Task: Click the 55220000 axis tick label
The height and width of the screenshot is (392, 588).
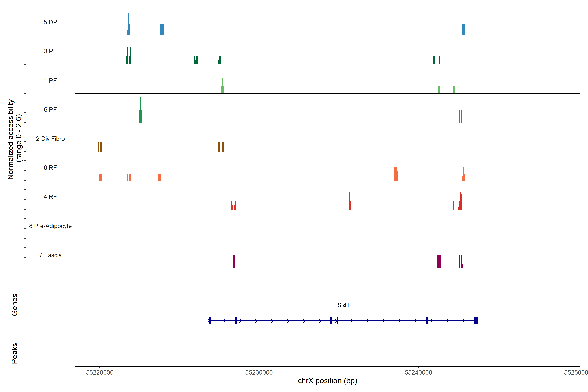Action: point(100,372)
